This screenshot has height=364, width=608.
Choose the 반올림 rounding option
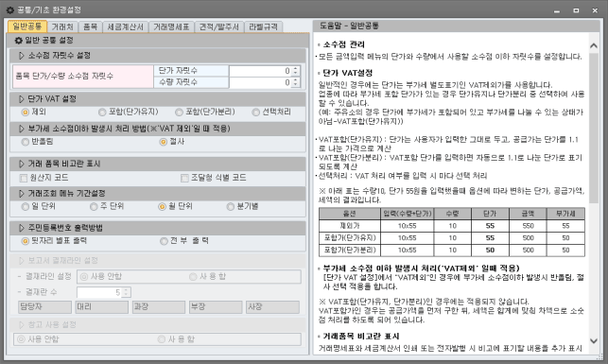click(x=26, y=142)
